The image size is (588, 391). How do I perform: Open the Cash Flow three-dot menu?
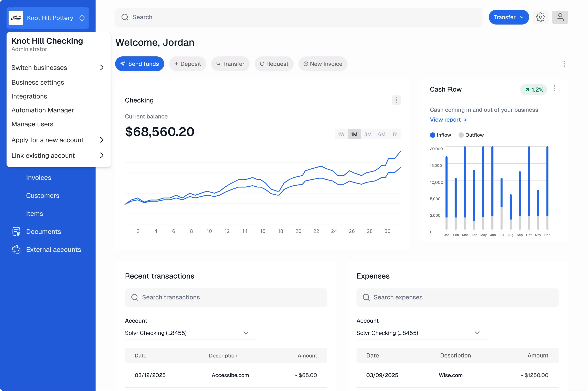pyautogui.click(x=554, y=89)
